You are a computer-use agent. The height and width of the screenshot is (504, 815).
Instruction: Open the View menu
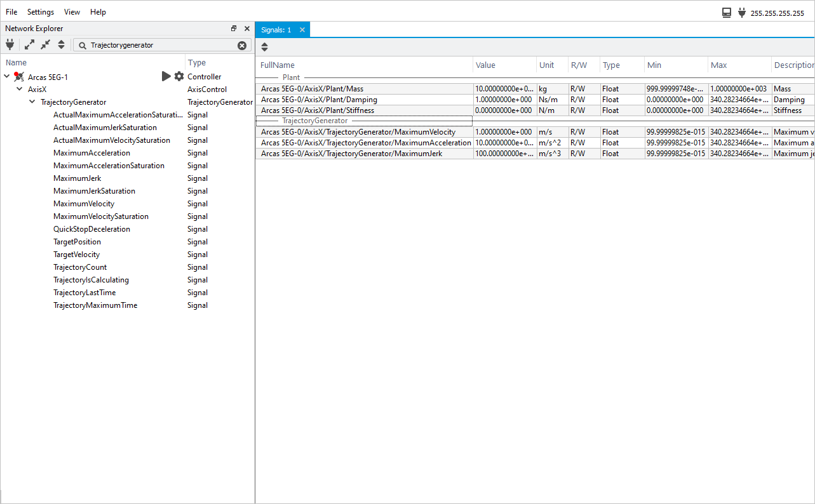click(72, 12)
